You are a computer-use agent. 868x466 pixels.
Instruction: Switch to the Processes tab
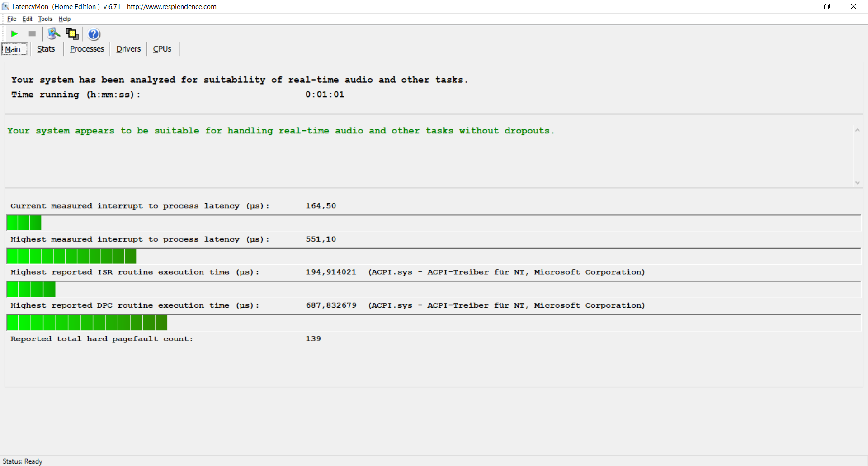click(87, 49)
